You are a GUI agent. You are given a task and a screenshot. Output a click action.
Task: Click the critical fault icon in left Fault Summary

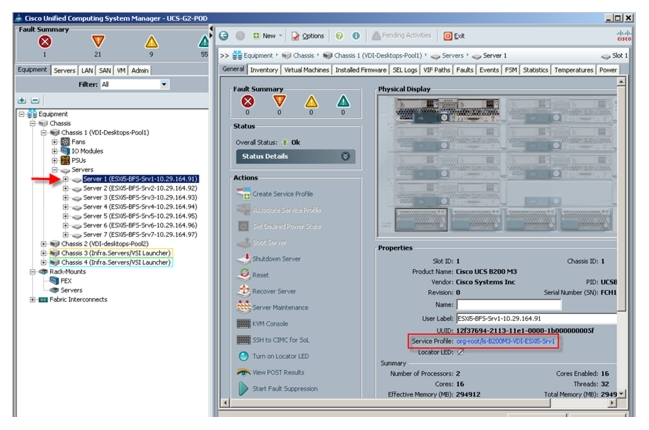pos(45,41)
